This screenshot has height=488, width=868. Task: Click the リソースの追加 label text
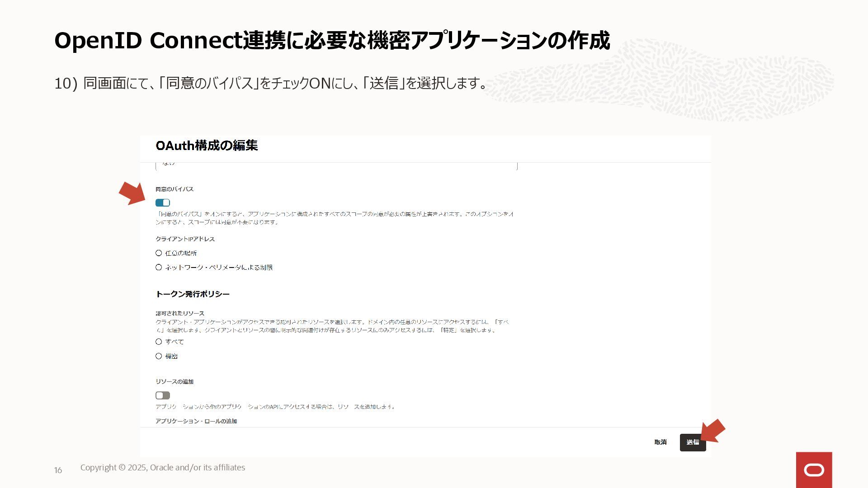[x=175, y=382]
